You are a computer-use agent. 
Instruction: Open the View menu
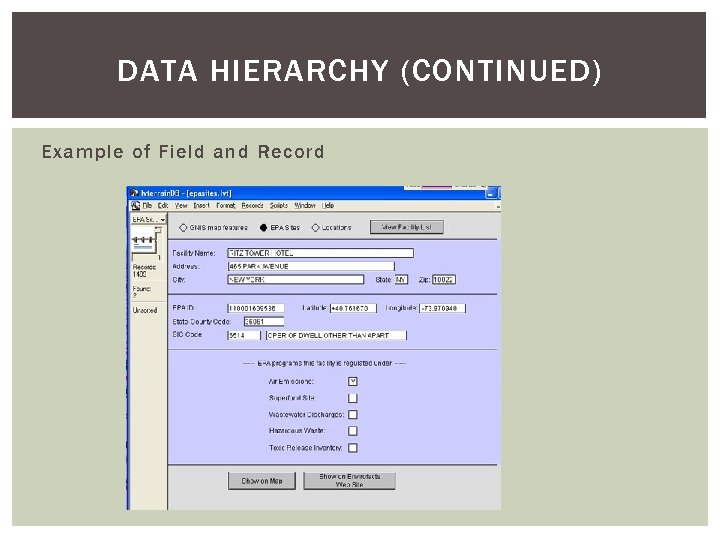coord(181,206)
